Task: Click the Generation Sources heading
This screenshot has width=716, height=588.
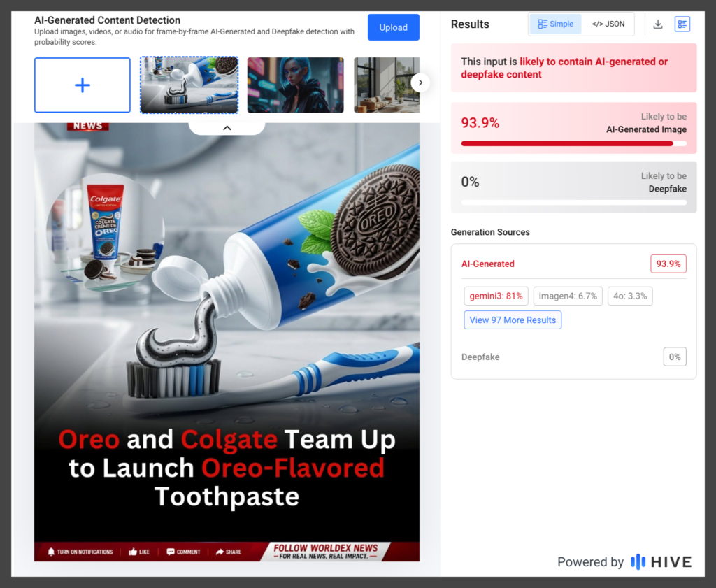Action: (x=490, y=232)
